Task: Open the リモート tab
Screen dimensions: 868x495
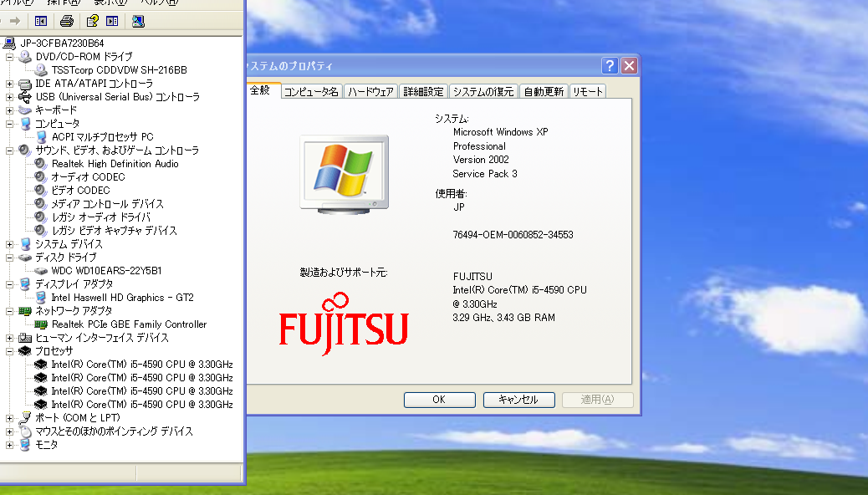Action: (587, 92)
